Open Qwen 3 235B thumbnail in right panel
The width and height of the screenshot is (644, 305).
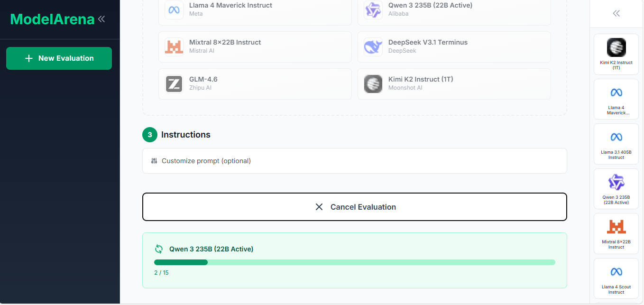tap(616, 189)
